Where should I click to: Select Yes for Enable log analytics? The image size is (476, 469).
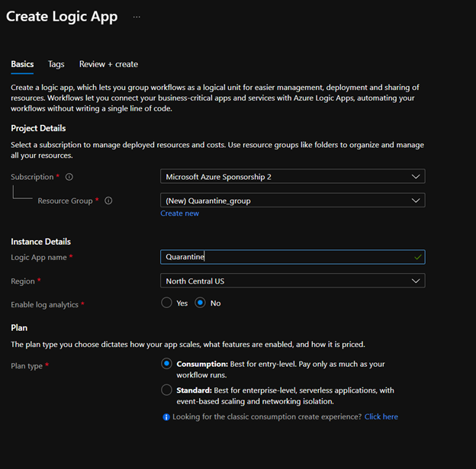166,303
